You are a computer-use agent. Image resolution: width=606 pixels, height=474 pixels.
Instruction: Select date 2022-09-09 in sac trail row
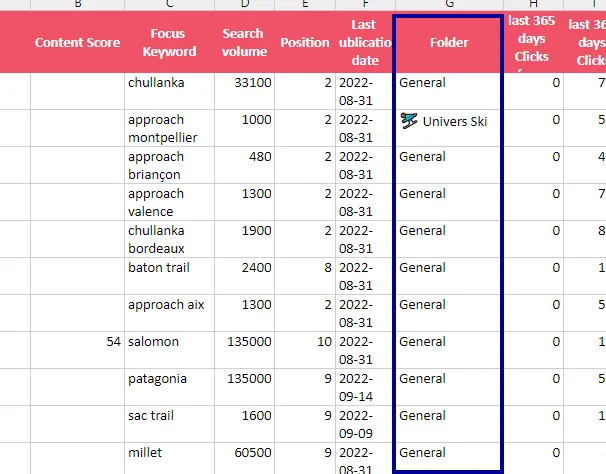[x=365, y=424]
